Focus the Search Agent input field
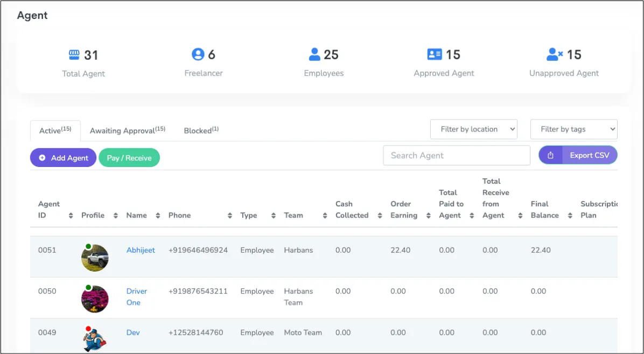The height and width of the screenshot is (354, 644). 456,155
